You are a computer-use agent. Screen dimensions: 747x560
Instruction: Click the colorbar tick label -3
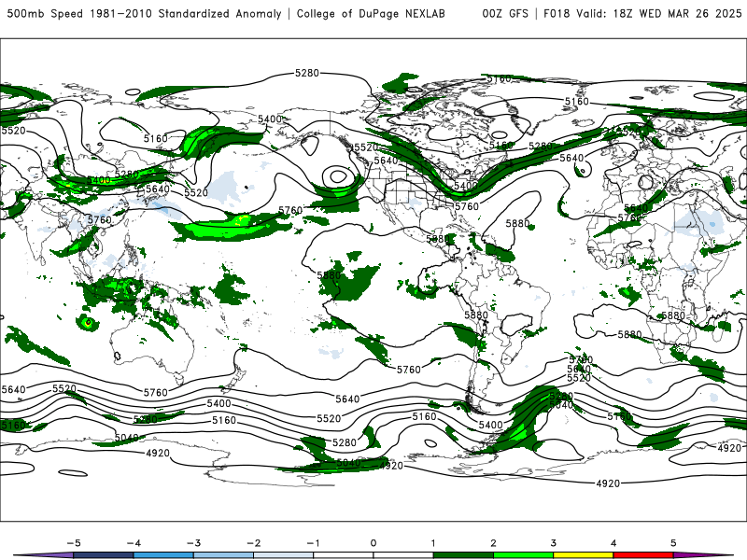click(193, 543)
